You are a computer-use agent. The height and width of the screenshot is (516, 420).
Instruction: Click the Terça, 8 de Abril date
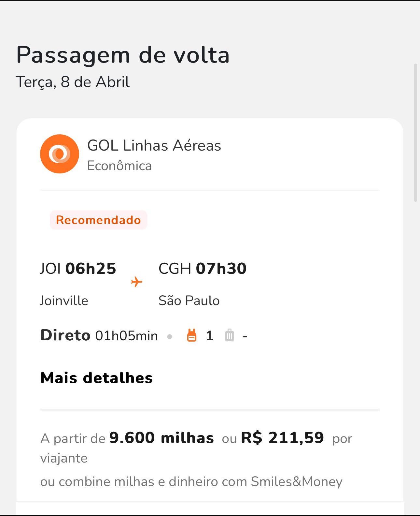click(73, 82)
